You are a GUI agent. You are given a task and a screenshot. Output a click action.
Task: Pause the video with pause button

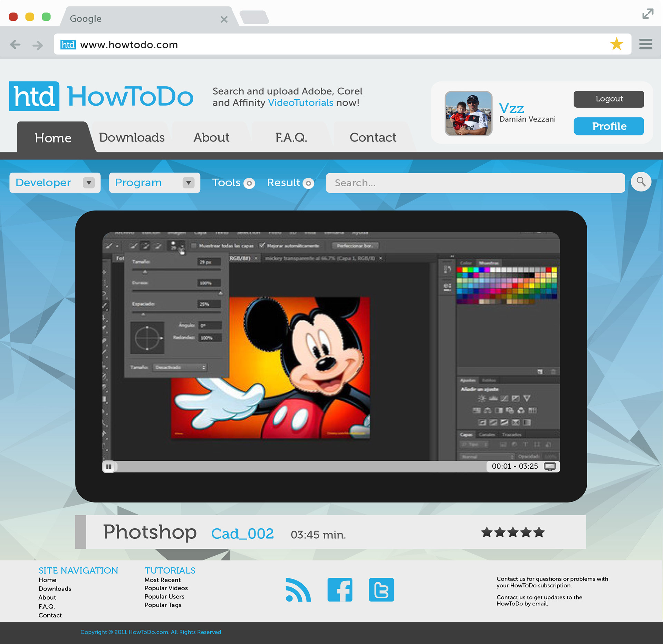(109, 467)
